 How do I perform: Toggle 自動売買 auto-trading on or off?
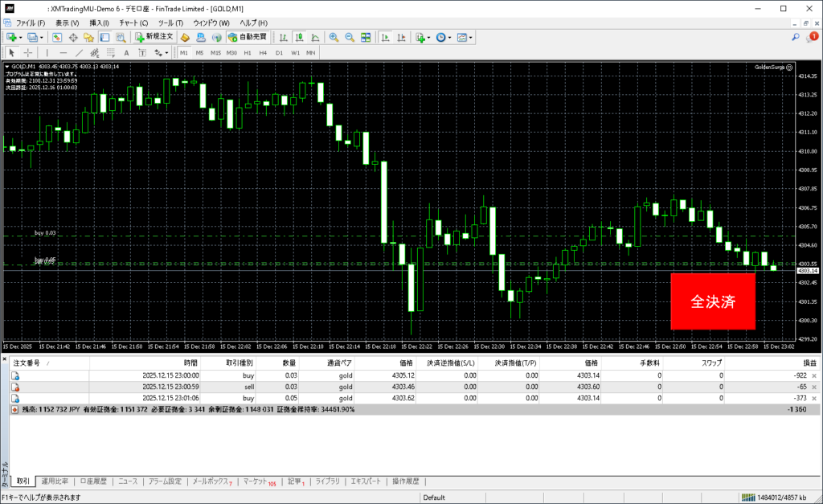pyautogui.click(x=248, y=37)
